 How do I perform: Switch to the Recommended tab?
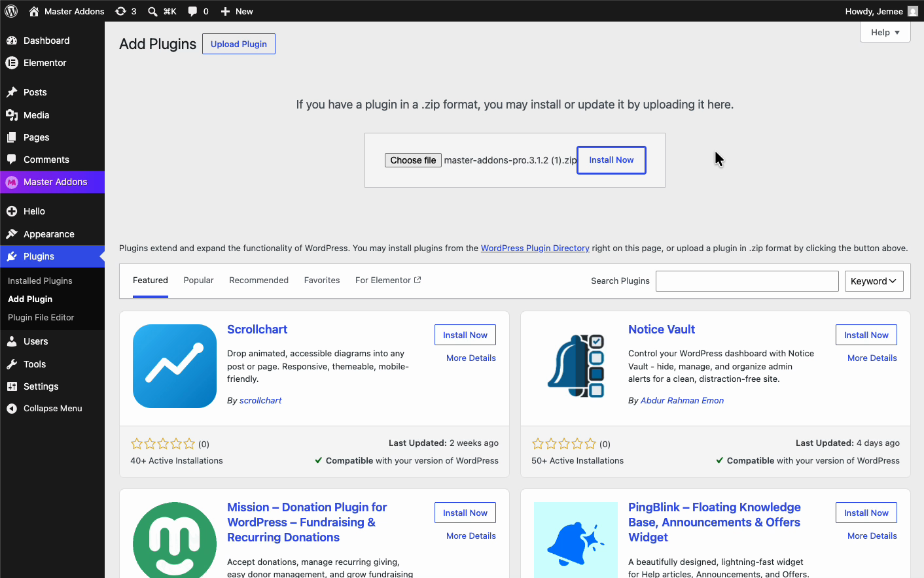(258, 280)
